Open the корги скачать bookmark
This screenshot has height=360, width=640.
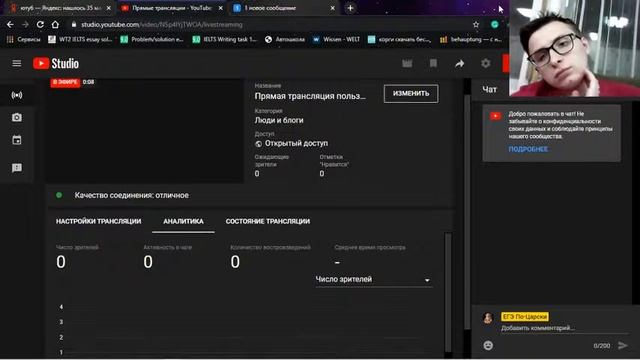[x=400, y=39]
